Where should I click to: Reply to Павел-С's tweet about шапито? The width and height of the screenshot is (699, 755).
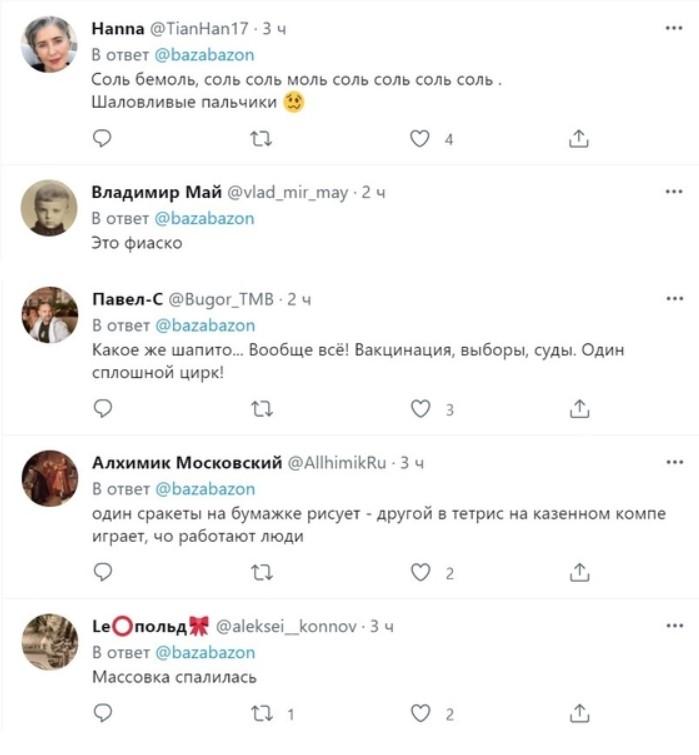pos(102,408)
